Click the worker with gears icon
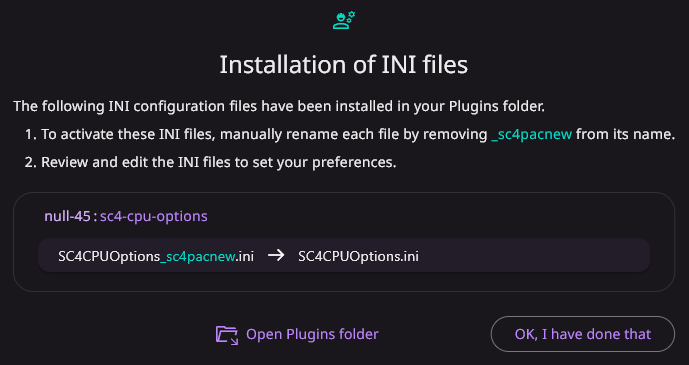The image size is (689, 365). (x=344, y=20)
